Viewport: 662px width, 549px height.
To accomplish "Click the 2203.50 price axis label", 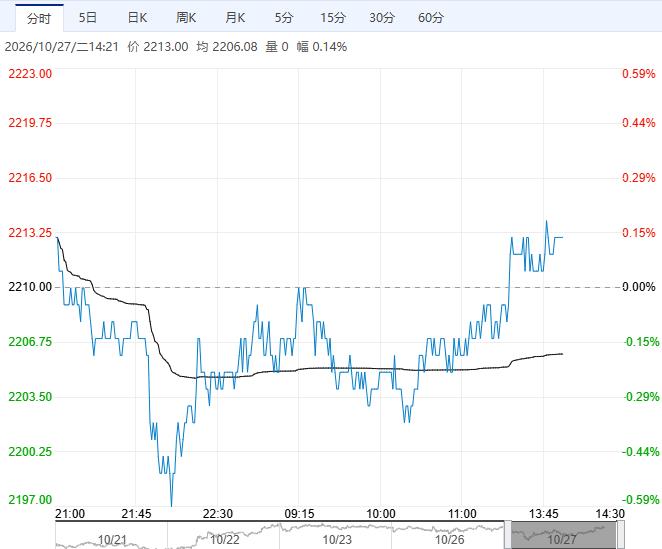I will (30, 397).
